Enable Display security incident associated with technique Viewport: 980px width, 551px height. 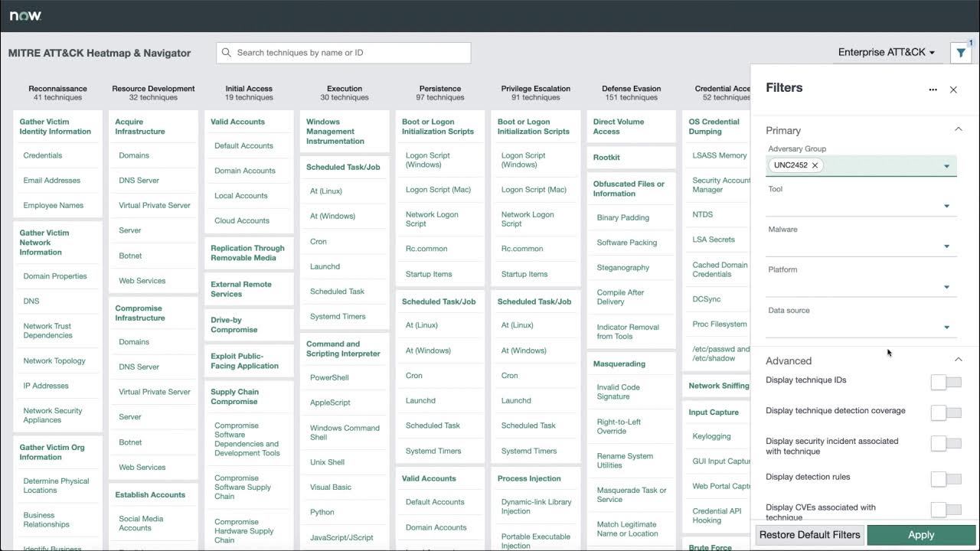(946, 445)
